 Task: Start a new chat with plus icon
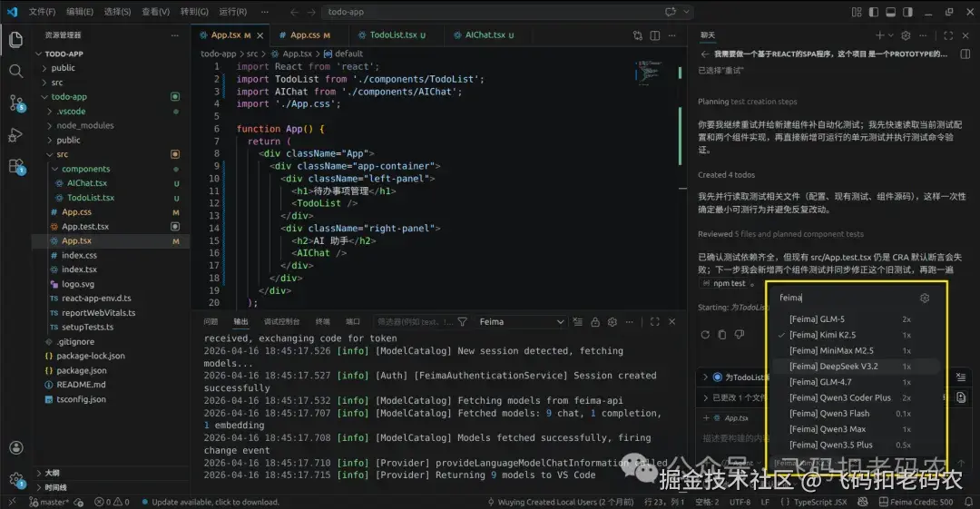tap(879, 35)
